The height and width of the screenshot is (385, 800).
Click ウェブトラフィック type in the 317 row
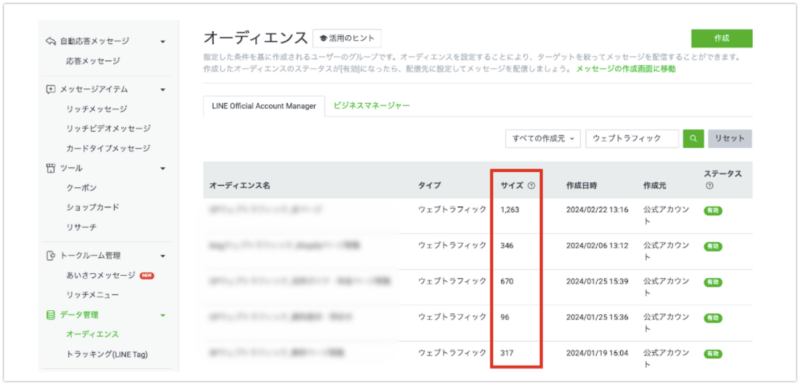tap(453, 353)
